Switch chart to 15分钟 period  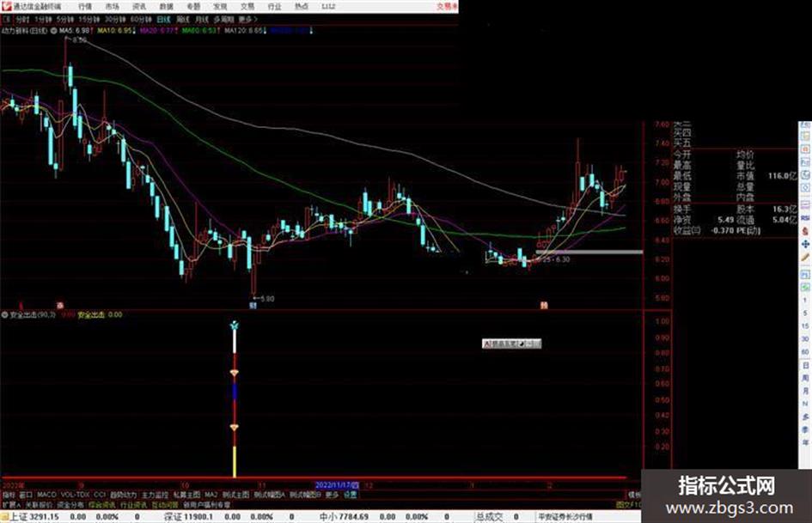89,19
